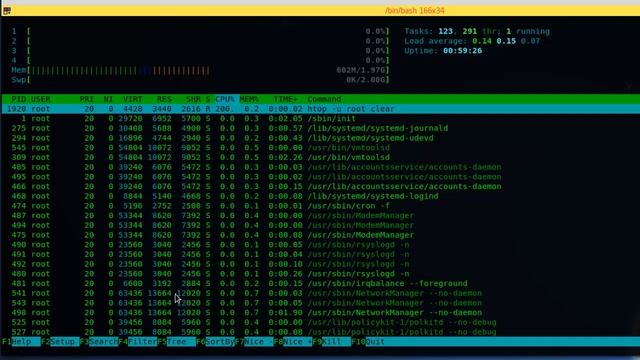Select the /usr/sbin/cron -f row

coord(320,206)
